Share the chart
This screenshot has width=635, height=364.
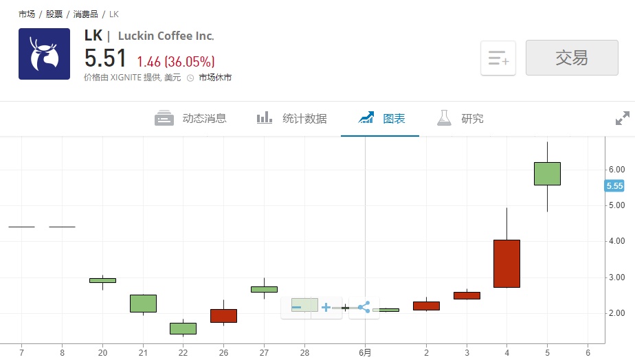364,307
